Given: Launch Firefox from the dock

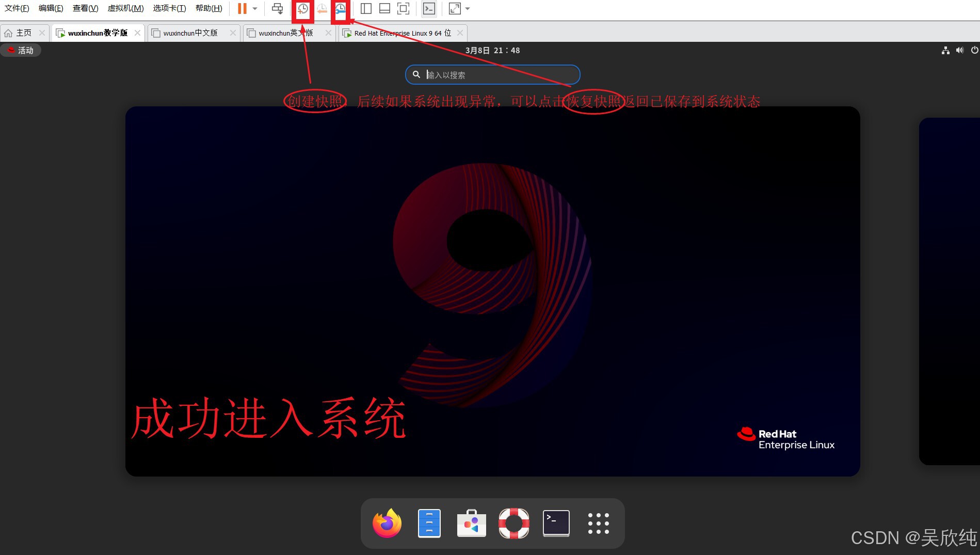Looking at the screenshot, I should coord(387,523).
